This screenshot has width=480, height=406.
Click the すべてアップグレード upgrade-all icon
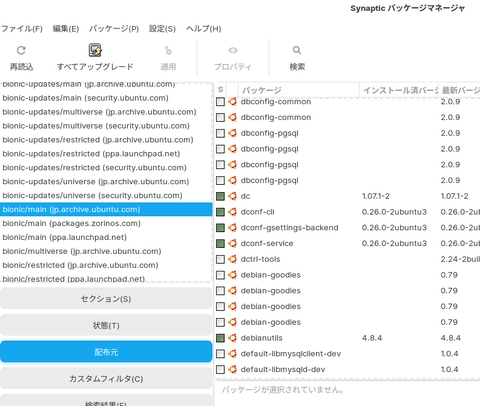95,50
